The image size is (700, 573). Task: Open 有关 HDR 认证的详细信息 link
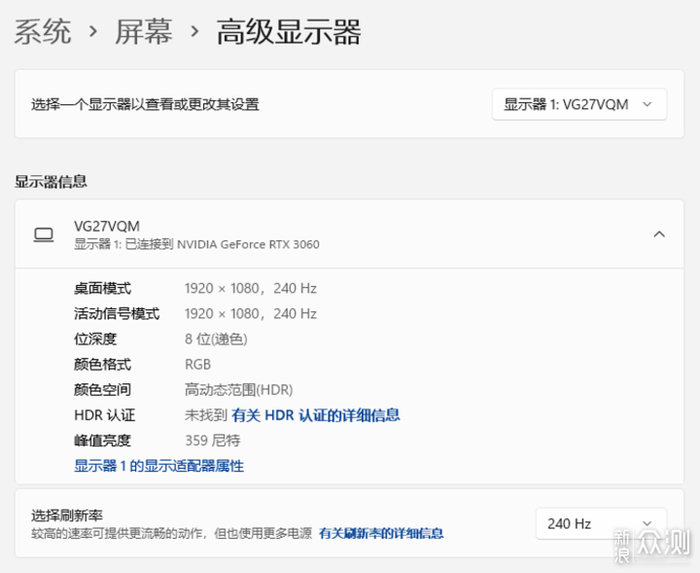point(316,415)
